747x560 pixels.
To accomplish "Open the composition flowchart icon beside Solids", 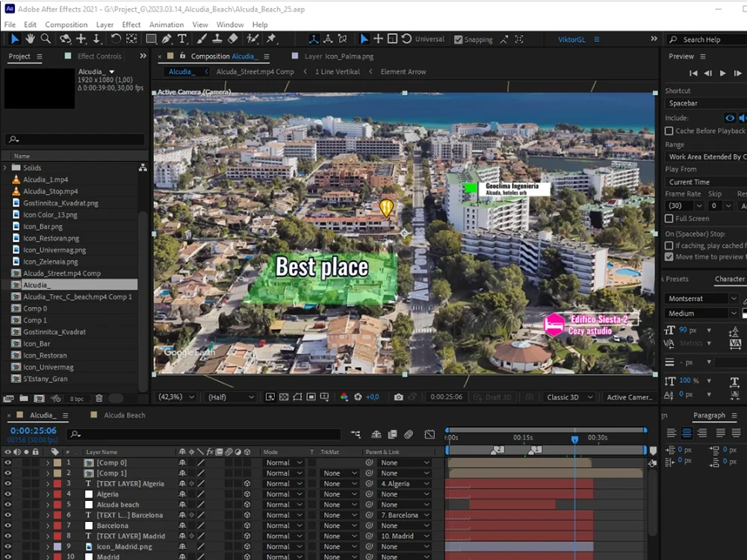I will point(143,167).
